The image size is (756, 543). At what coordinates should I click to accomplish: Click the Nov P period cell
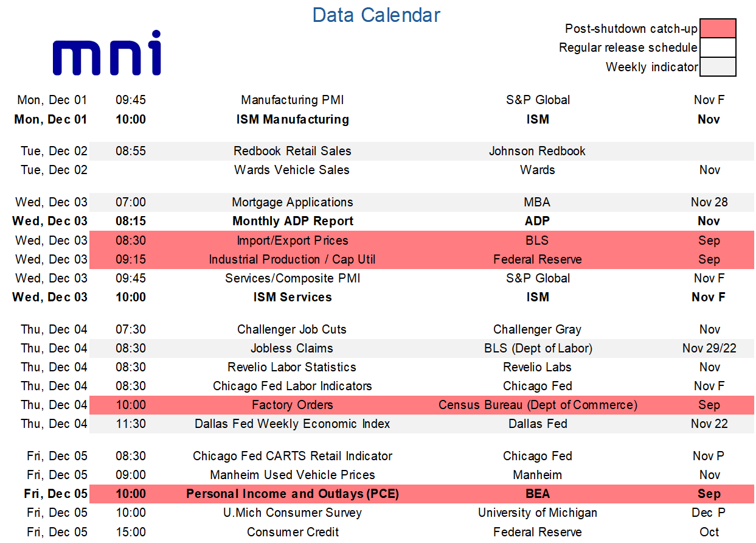[x=709, y=456]
